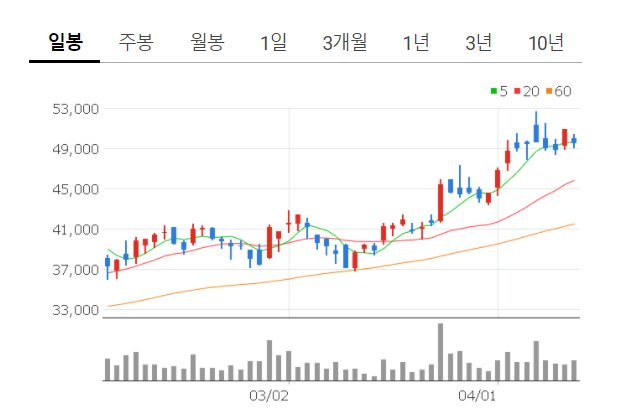
Task: Select the 10년 chart tab
Action: 546,42
